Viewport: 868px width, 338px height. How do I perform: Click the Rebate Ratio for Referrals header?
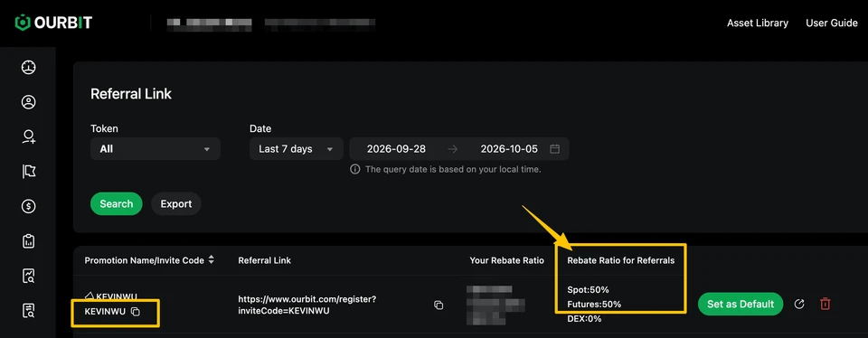click(x=621, y=260)
